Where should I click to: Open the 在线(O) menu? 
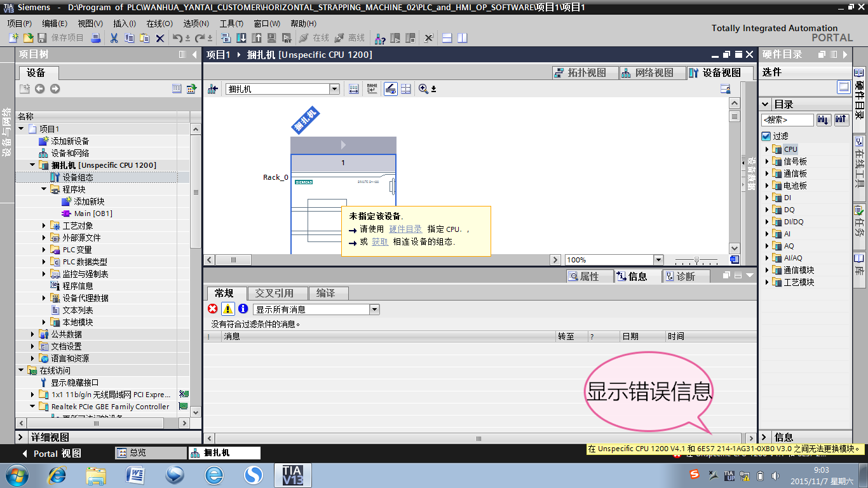point(159,24)
